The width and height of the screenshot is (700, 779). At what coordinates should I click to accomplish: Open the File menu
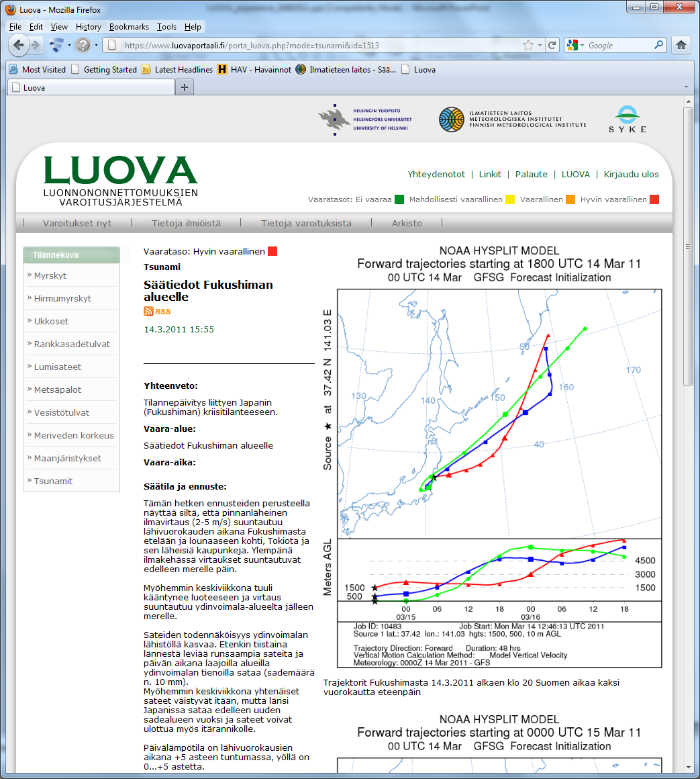(x=15, y=27)
